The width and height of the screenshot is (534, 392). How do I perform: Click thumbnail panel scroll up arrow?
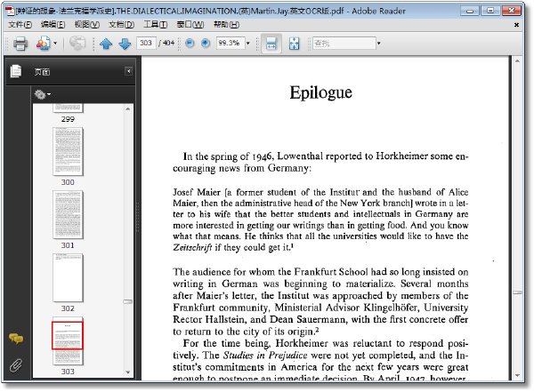coord(127,108)
